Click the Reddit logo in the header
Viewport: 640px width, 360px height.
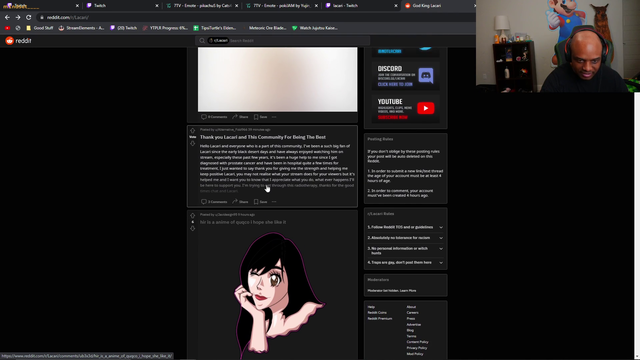[18, 41]
